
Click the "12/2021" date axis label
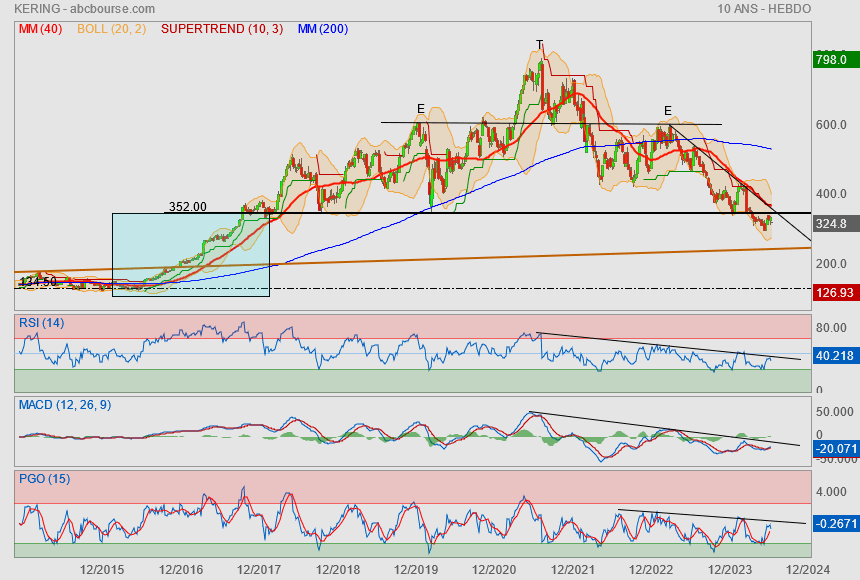(x=573, y=570)
